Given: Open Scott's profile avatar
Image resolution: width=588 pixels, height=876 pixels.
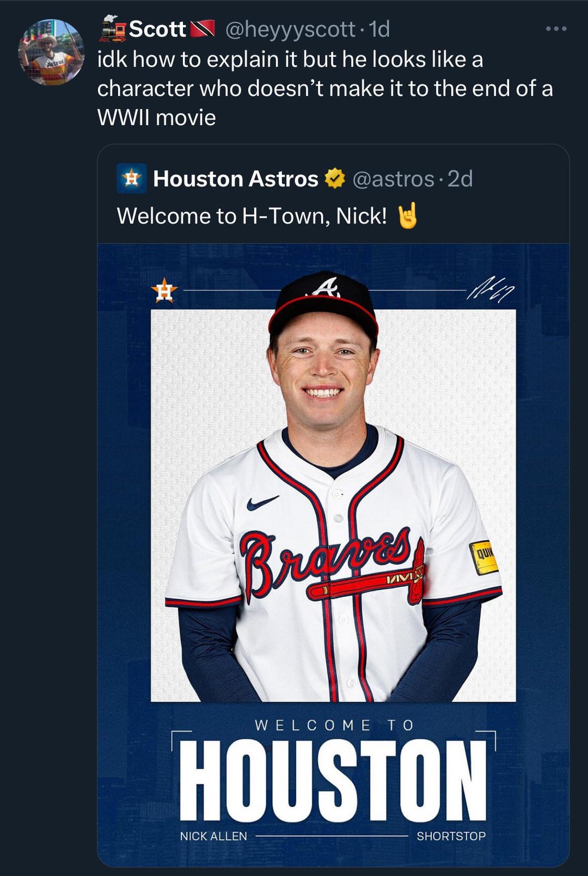Looking at the screenshot, I should [x=52, y=52].
